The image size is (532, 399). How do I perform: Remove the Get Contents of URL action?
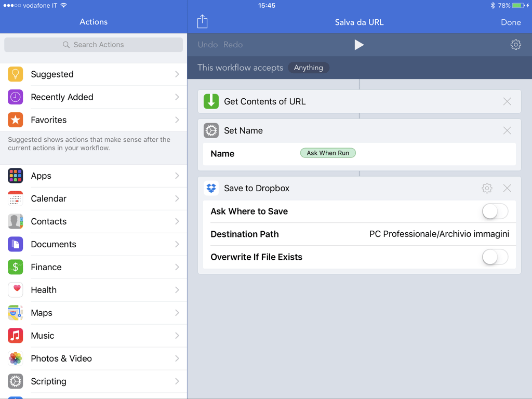(507, 101)
